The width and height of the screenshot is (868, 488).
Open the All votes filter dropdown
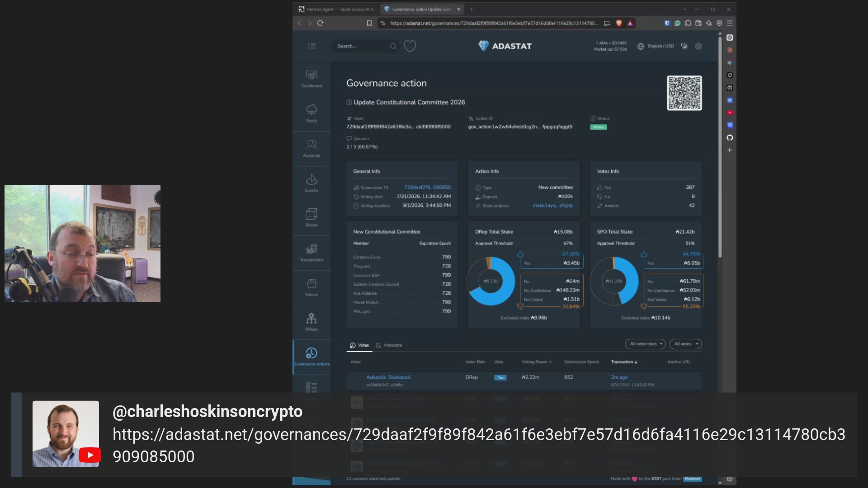[x=685, y=344]
